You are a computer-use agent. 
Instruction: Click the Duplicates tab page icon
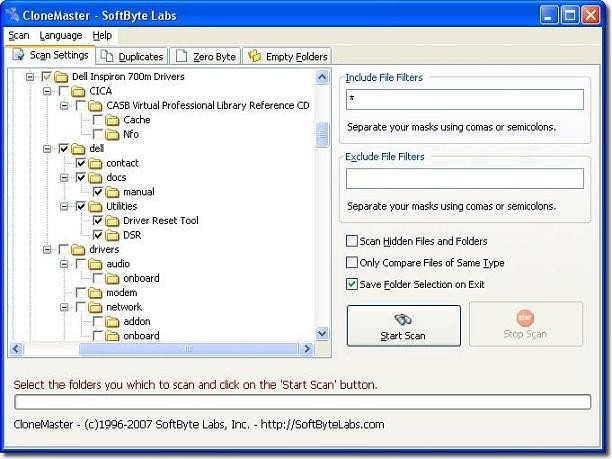pyautogui.click(x=107, y=56)
